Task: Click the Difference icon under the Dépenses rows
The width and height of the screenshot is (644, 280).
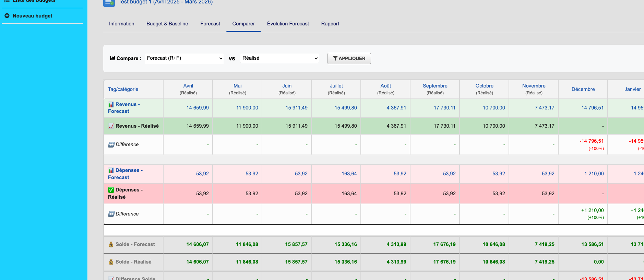Action: point(111,214)
